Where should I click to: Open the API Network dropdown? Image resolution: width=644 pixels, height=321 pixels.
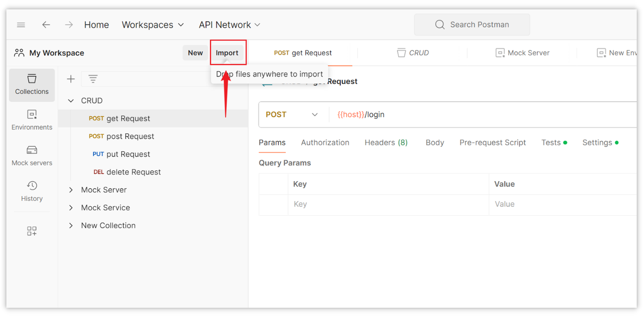[x=229, y=25]
